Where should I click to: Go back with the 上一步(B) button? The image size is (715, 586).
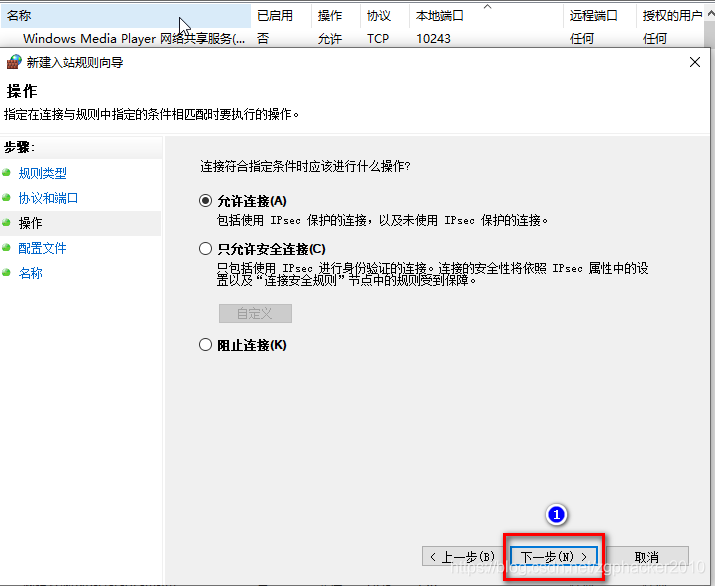click(463, 556)
